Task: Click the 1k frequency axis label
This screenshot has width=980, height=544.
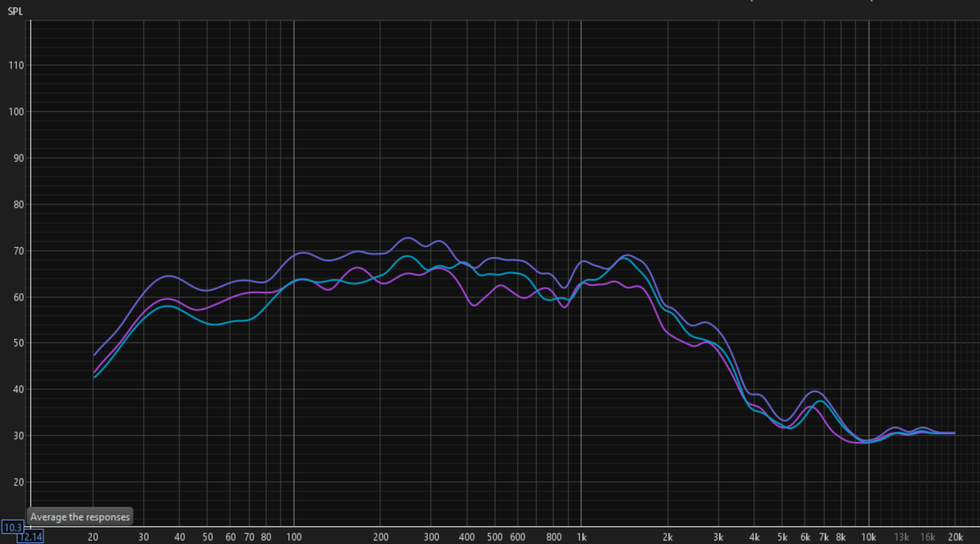Action: 581,537
